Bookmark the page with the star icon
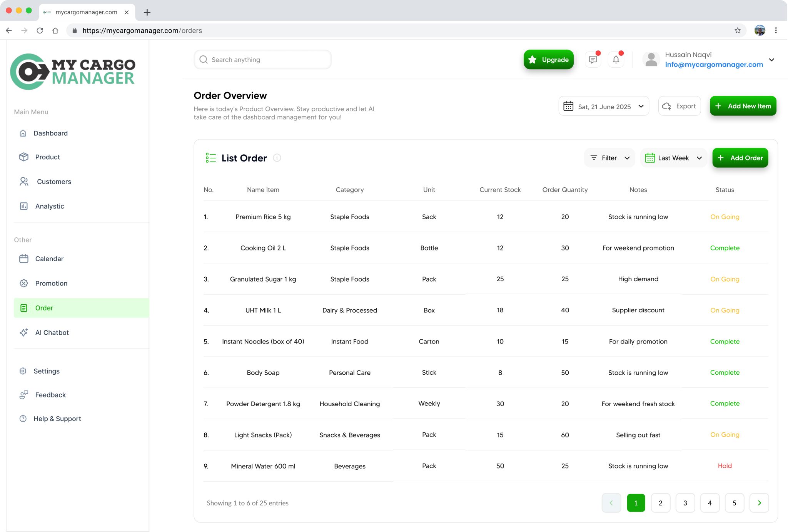The width and height of the screenshot is (788, 532). [737, 30]
